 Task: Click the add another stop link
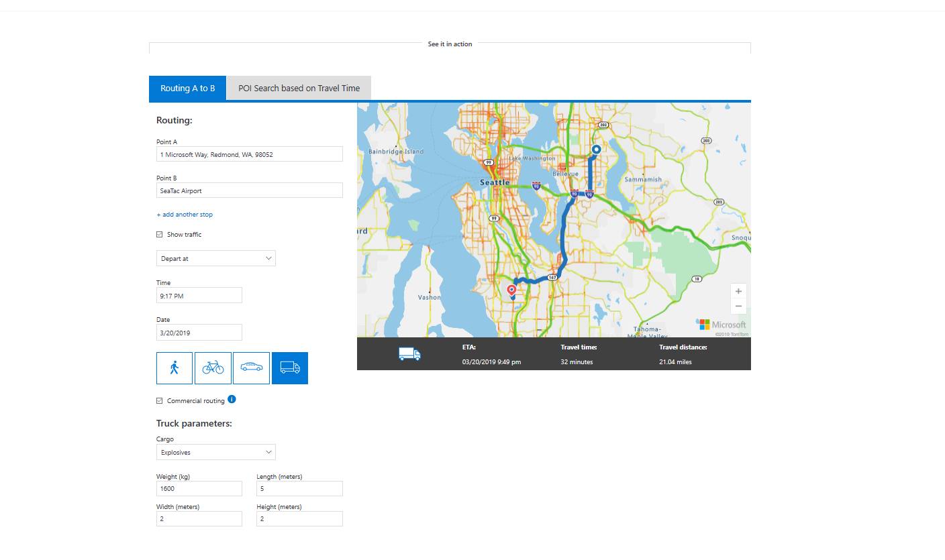pos(185,215)
